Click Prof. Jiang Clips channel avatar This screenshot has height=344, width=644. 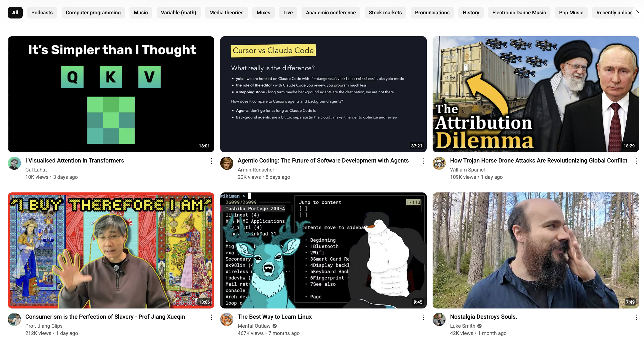pos(15,319)
